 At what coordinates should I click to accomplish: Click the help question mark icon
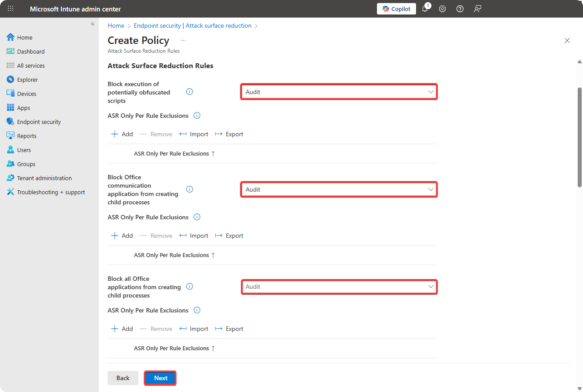460,9
